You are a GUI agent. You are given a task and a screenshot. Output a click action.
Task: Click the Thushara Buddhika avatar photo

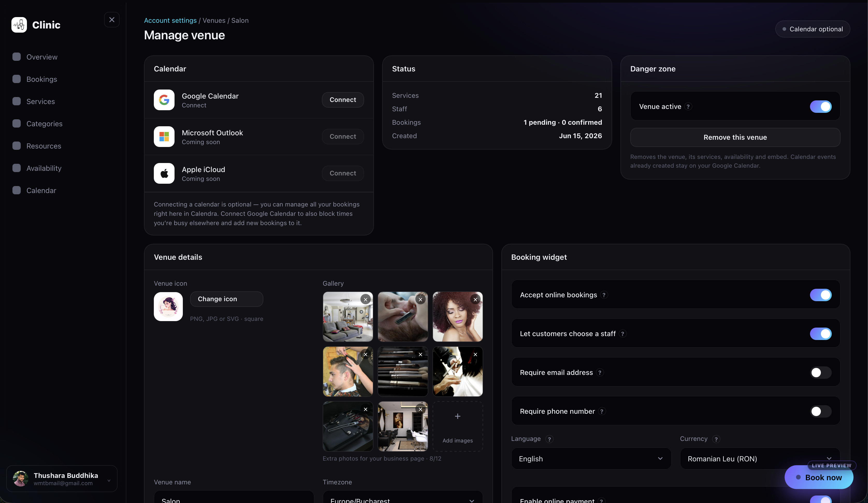point(21,479)
